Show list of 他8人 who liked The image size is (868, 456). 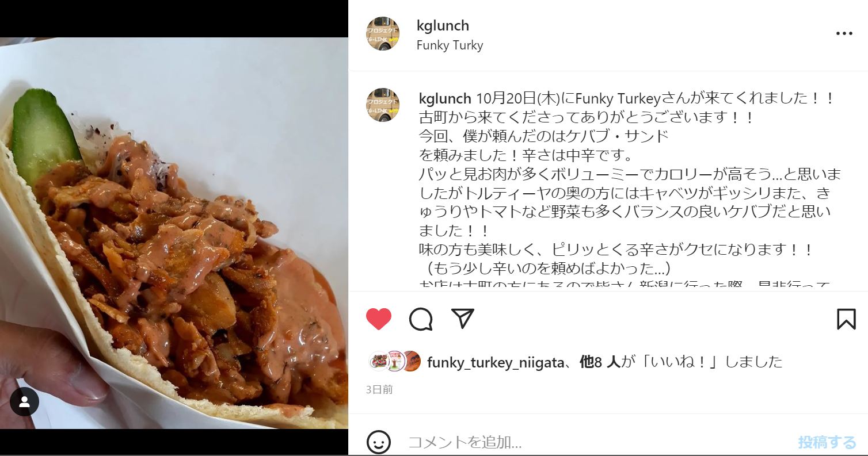point(600,362)
